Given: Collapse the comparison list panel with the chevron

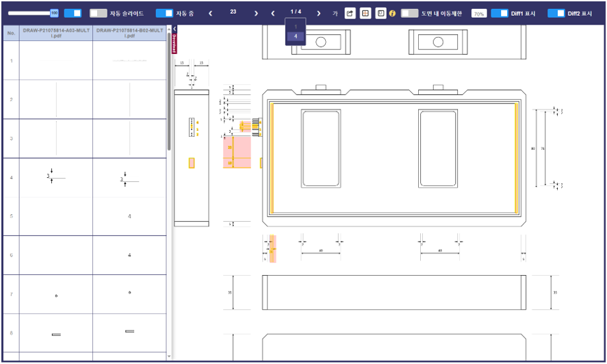Looking at the screenshot, I should pyautogui.click(x=175, y=29).
